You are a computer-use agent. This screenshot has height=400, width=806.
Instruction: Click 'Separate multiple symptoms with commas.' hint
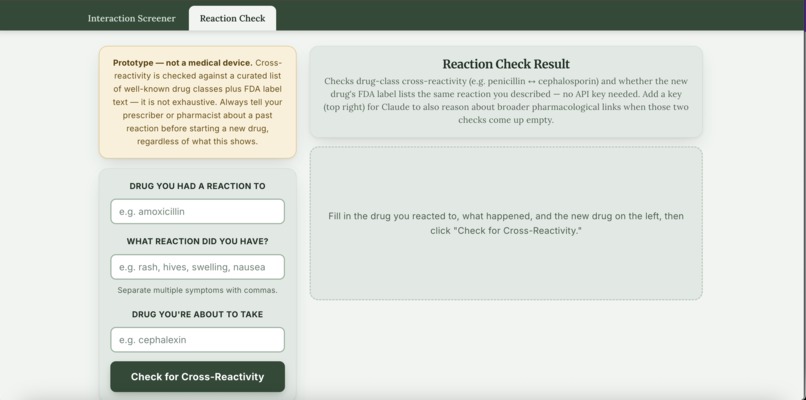(x=197, y=290)
